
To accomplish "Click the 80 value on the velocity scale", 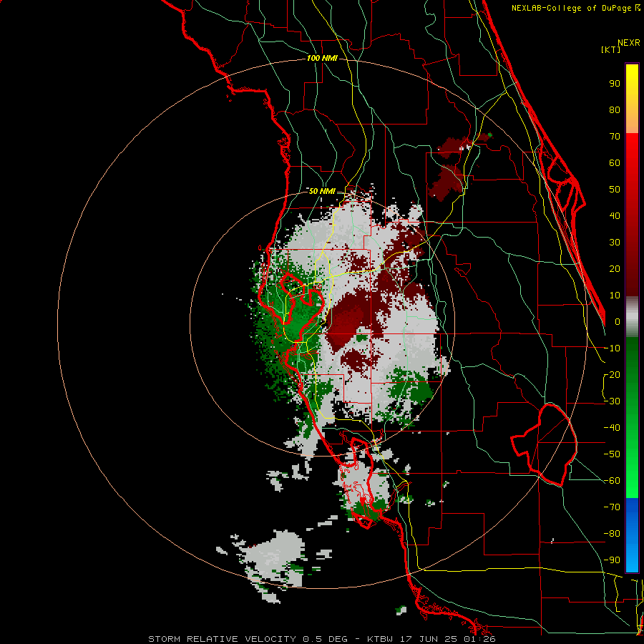I will click(615, 110).
